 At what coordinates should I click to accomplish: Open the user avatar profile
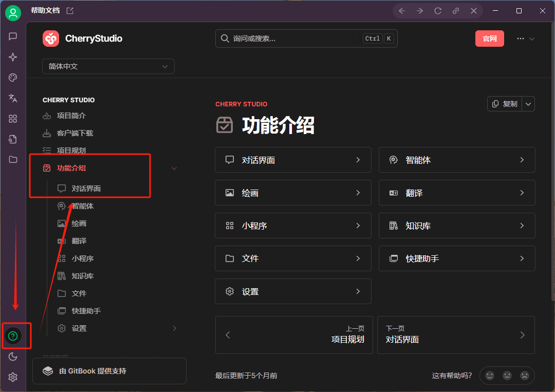tap(13, 13)
